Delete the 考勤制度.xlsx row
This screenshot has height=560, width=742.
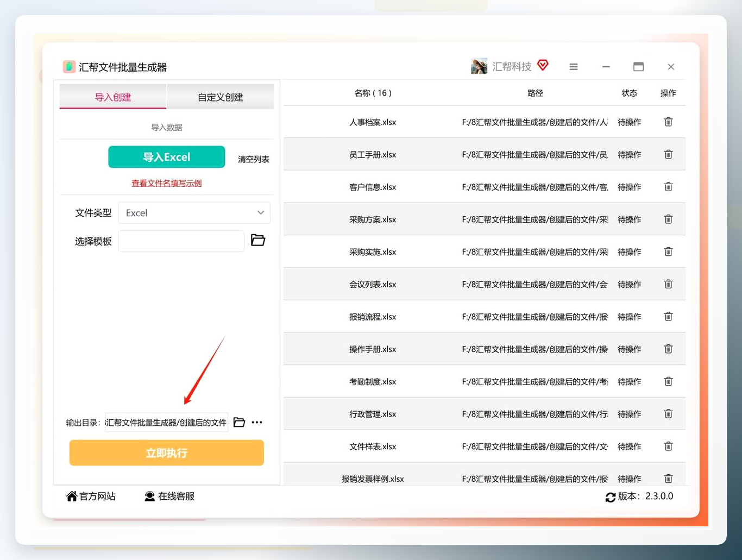pos(668,381)
